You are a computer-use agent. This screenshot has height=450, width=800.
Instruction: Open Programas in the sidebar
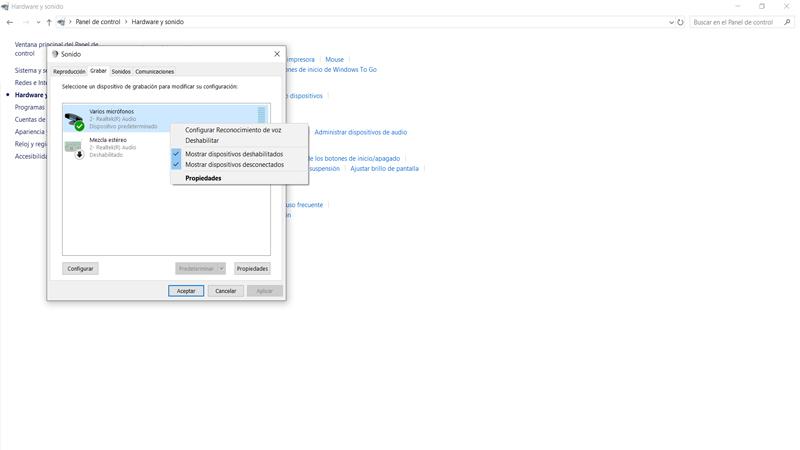click(x=30, y=107)
